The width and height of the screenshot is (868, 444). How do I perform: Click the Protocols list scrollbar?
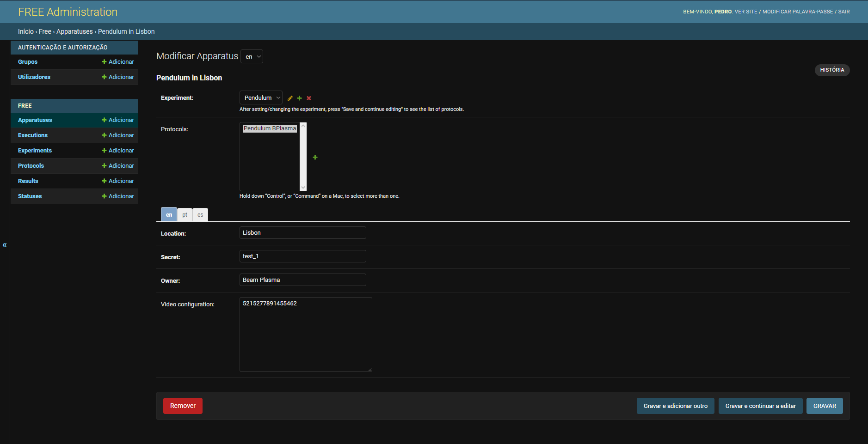(303, 157)
